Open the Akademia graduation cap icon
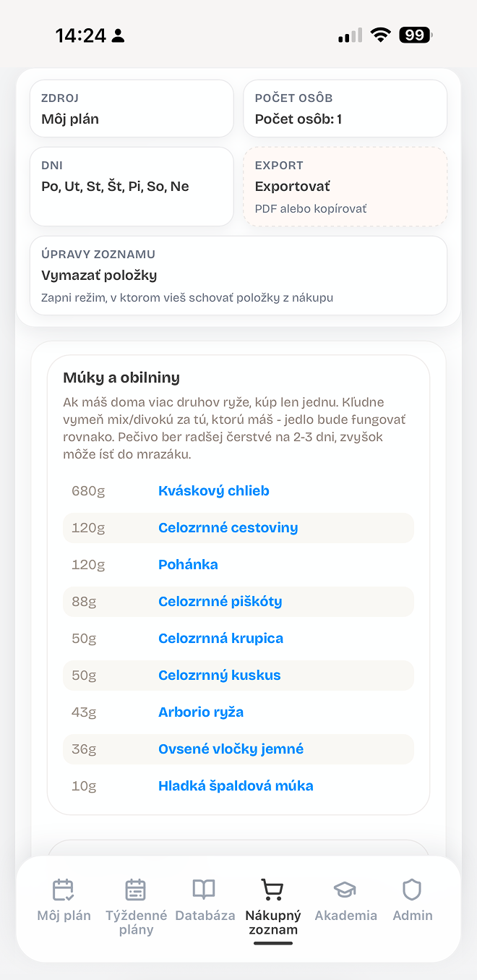This screenshot has height=980, width=477. pos(345,890)
